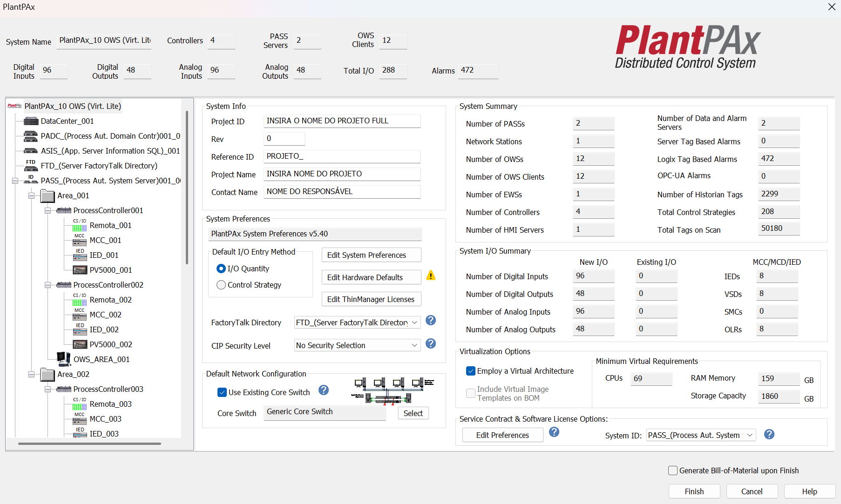This screenshot has width=841, height=504.
Task: Open help next to System ID
Action: tap(769, 434)
